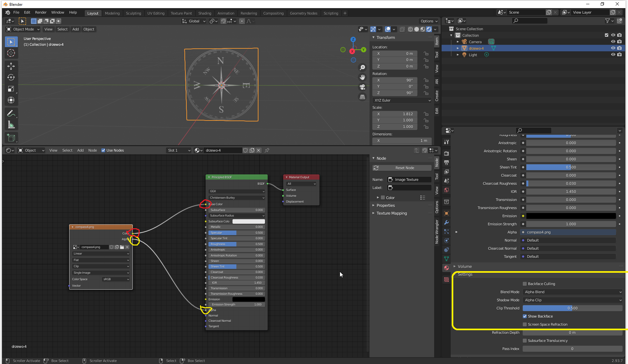This screenshot has height=364, width=628.
Task: Activate the Measure tool
Action: pyautogui.click(x=11, y=125)
